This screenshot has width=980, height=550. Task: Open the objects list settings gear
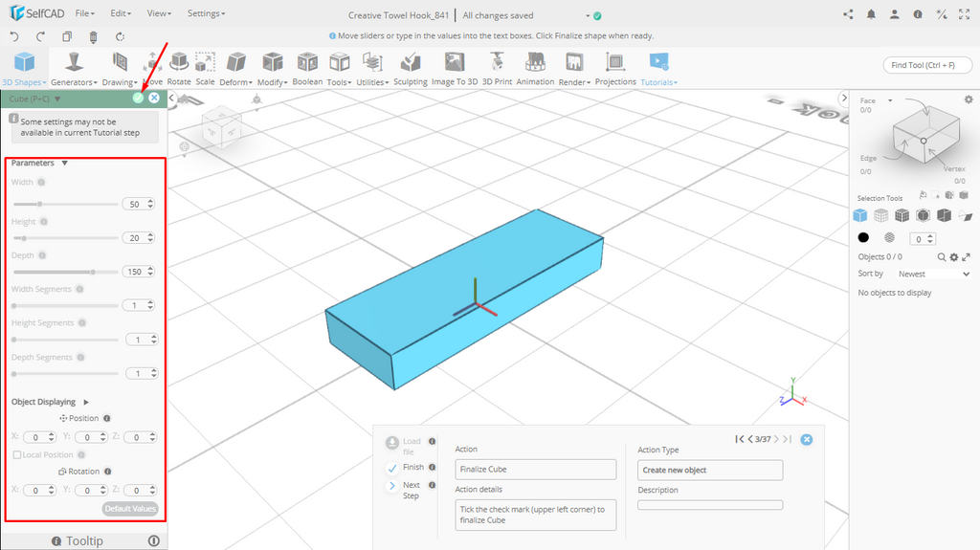[954, 257]
